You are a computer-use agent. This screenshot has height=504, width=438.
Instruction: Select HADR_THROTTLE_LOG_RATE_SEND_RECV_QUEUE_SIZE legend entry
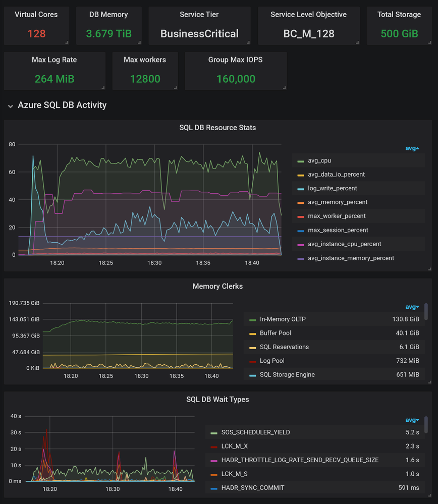pos(300,460)
